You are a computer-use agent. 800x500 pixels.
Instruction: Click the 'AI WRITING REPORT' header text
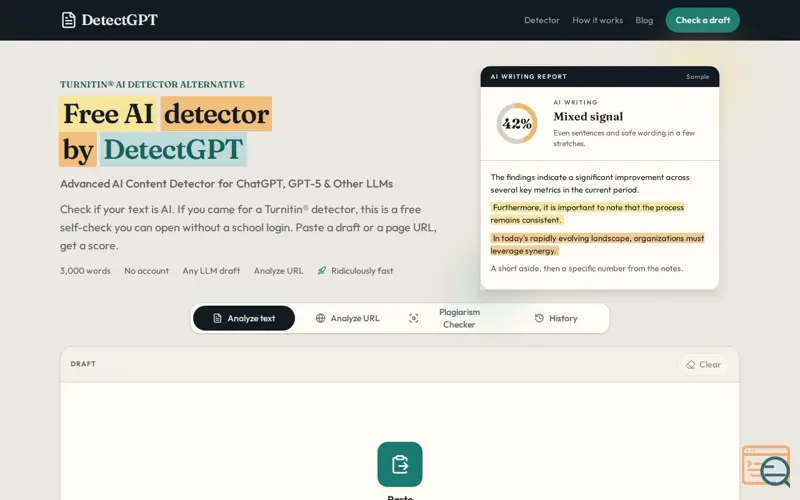point(529,77)
